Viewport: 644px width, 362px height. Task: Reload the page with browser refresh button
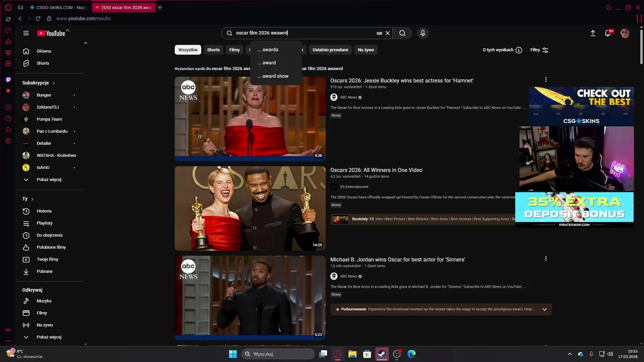pos(38,19)
